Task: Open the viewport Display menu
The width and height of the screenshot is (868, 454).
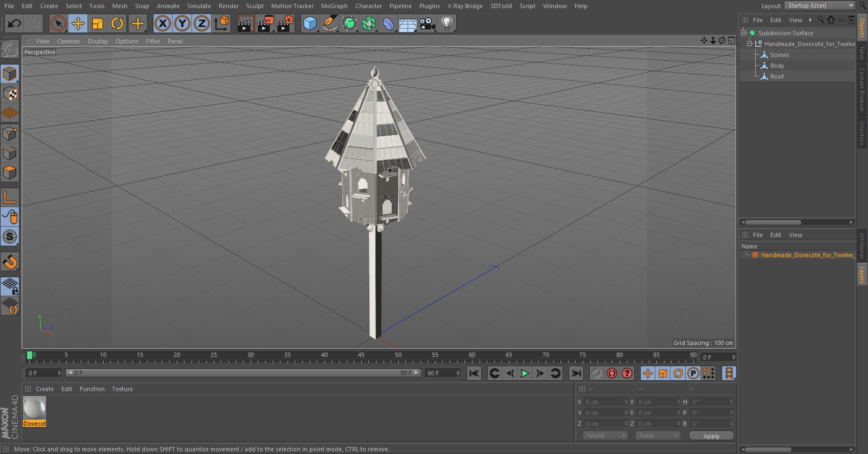Action: [98, 41]
